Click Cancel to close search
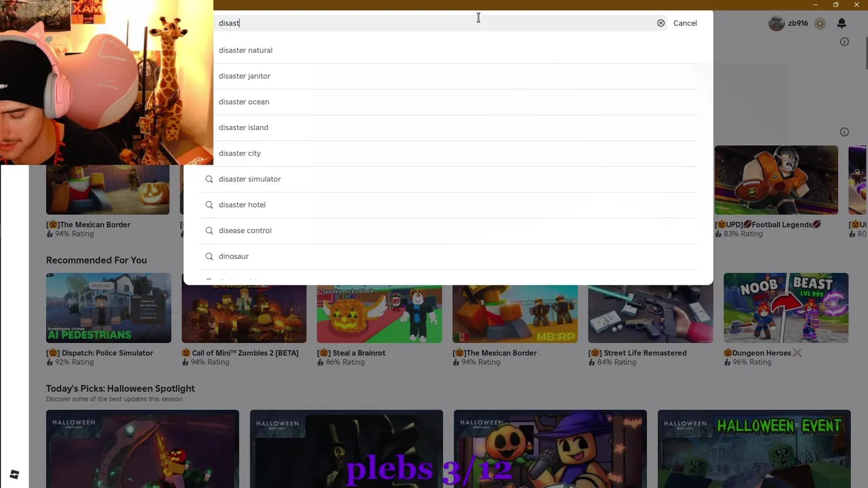The width and height of the screenshot is (868, 488). pos(685,23)
